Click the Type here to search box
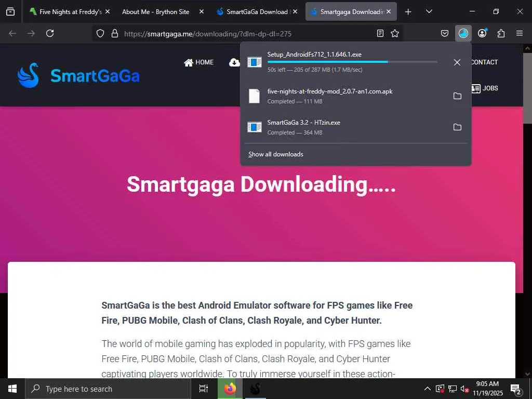This screenshot has width=532, height=399. tap(108, 389)
